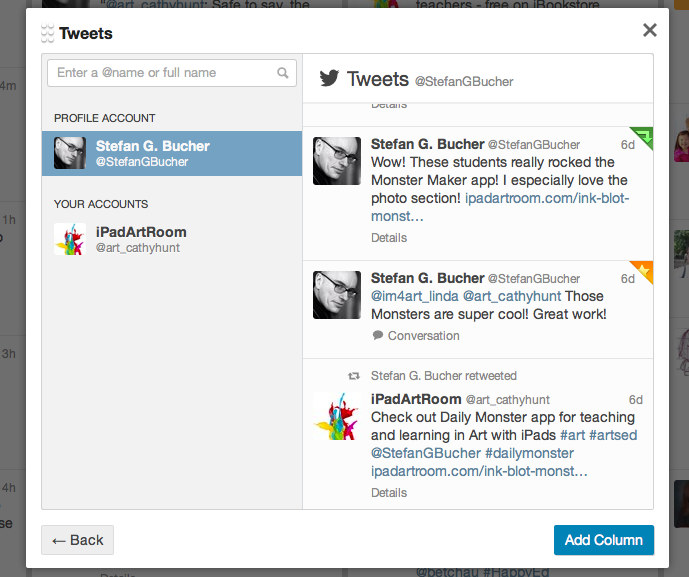The height and width of the screenshot is (577, 689).
Task: Expand Details under iPadArtRoom retweet
Action: tap(389, 493)
